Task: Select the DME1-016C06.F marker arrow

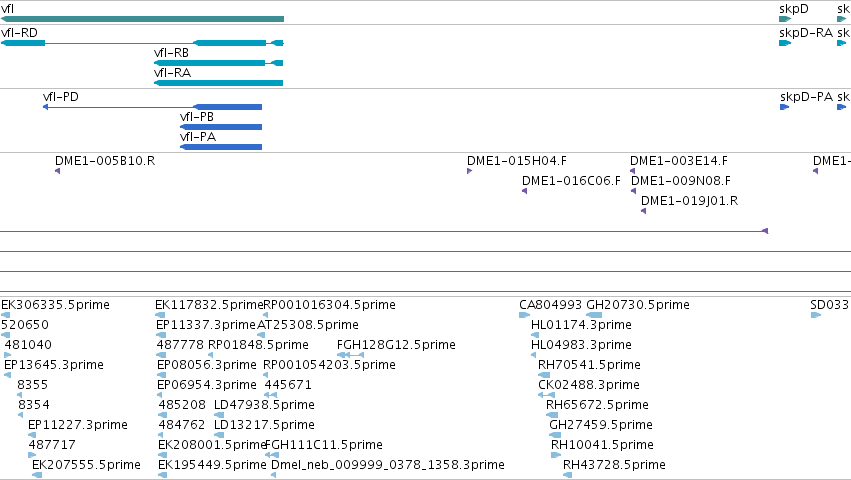Action: pyautogui.click(x=525, y=191)
